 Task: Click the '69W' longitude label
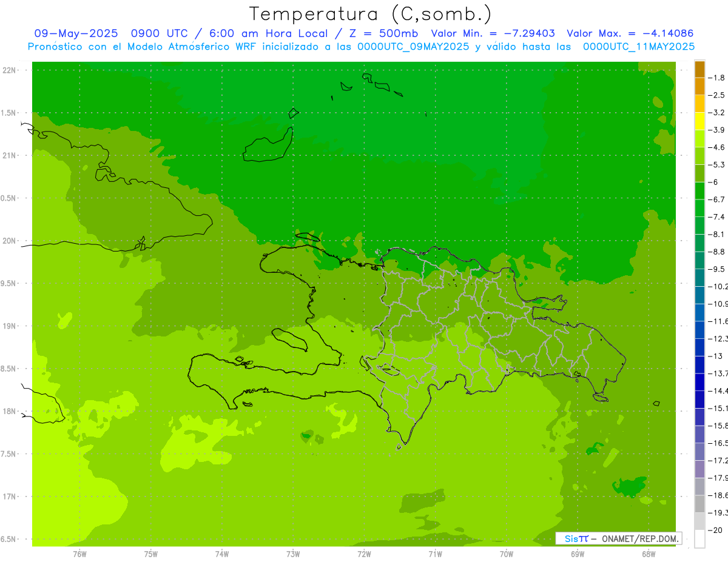(x=578, y=554)
